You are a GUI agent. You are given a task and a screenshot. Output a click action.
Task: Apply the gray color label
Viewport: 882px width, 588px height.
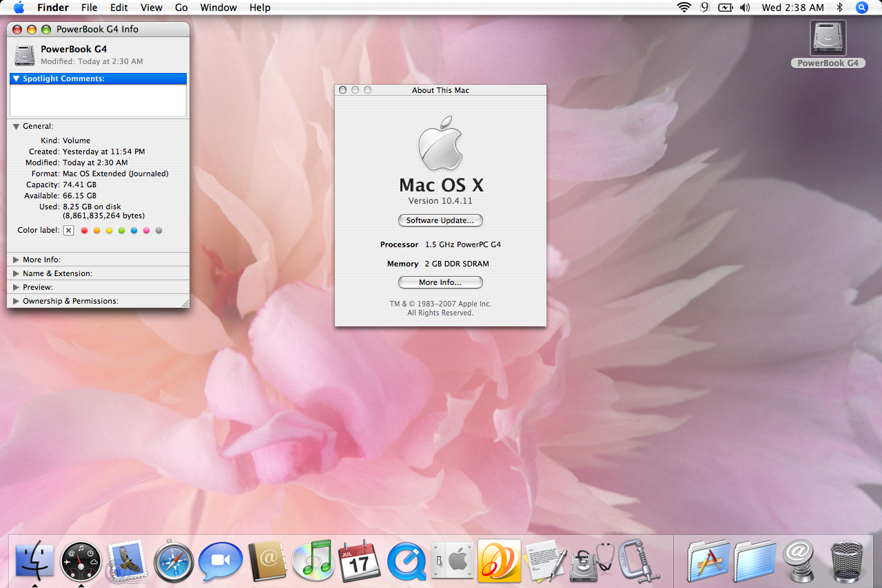159,231
